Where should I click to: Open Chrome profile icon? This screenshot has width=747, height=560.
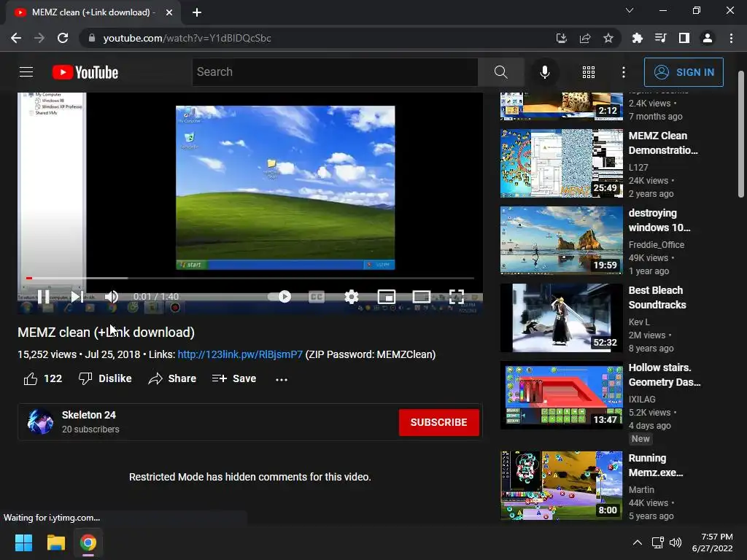point(708,38)
